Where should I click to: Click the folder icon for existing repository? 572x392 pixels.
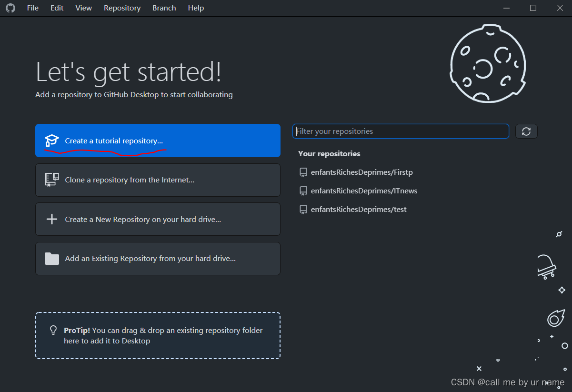coord(51,259)
